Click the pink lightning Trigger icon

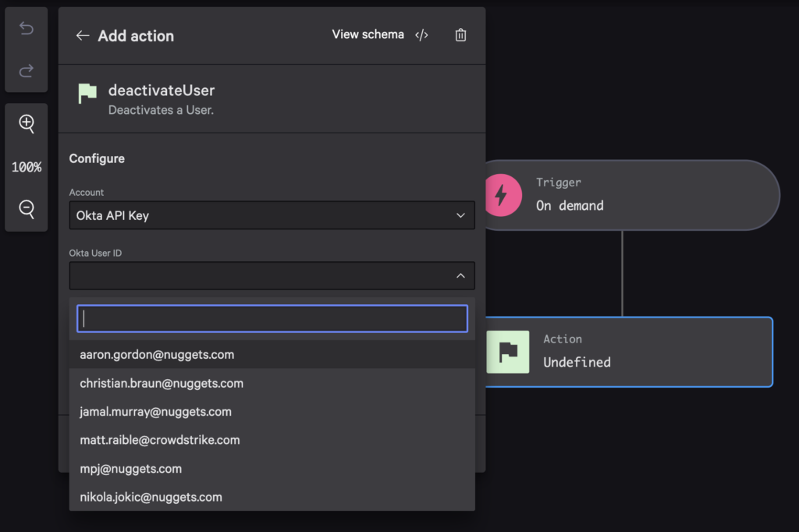[501, 195]
